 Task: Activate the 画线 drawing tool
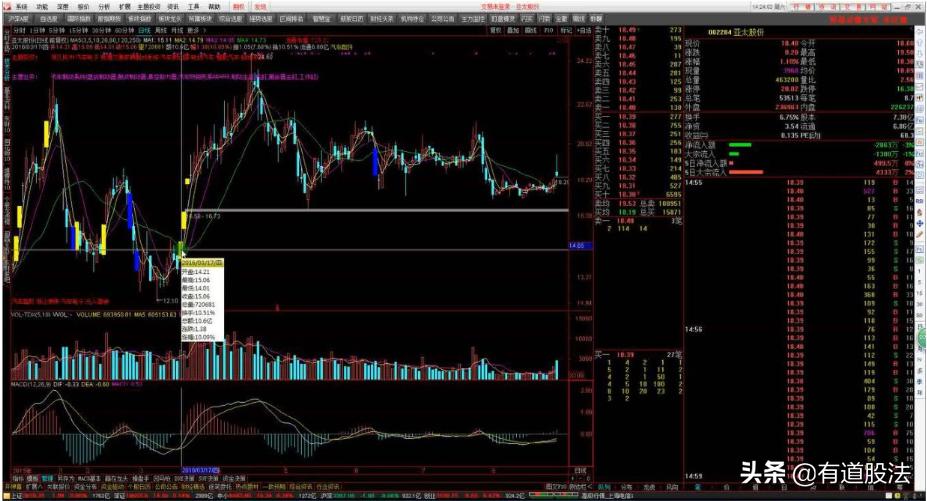coord(530,30)
